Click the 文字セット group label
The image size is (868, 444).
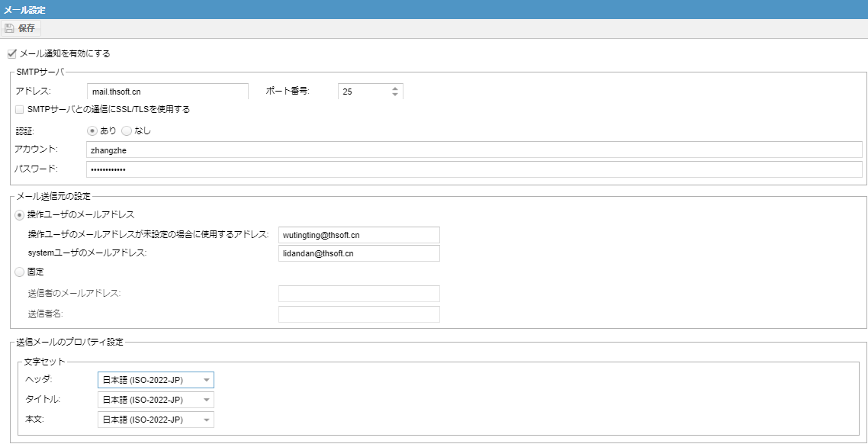[46, 362]
